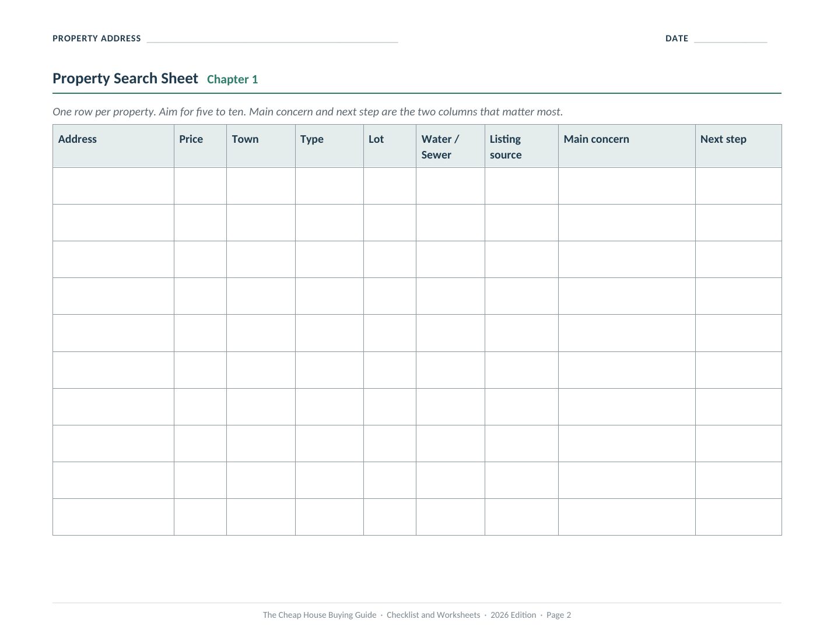Select the "Town" column header

(261, 146)
